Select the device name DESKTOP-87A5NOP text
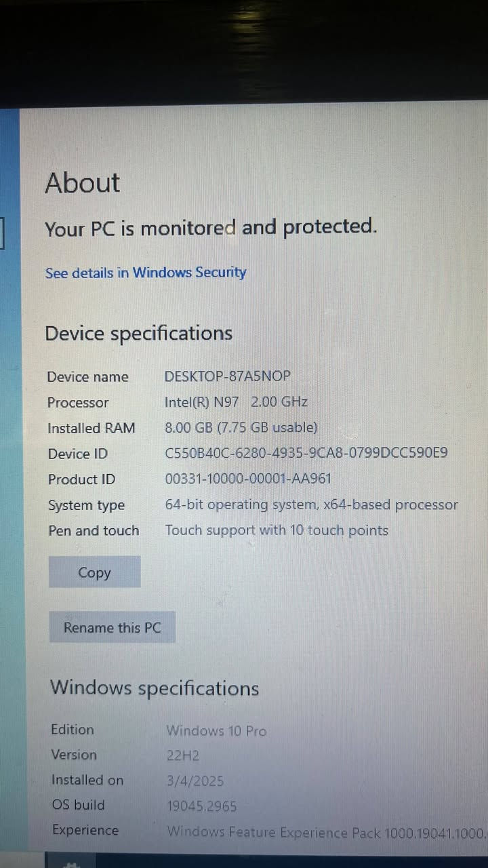The image size is (488, 868). [228, 376]
